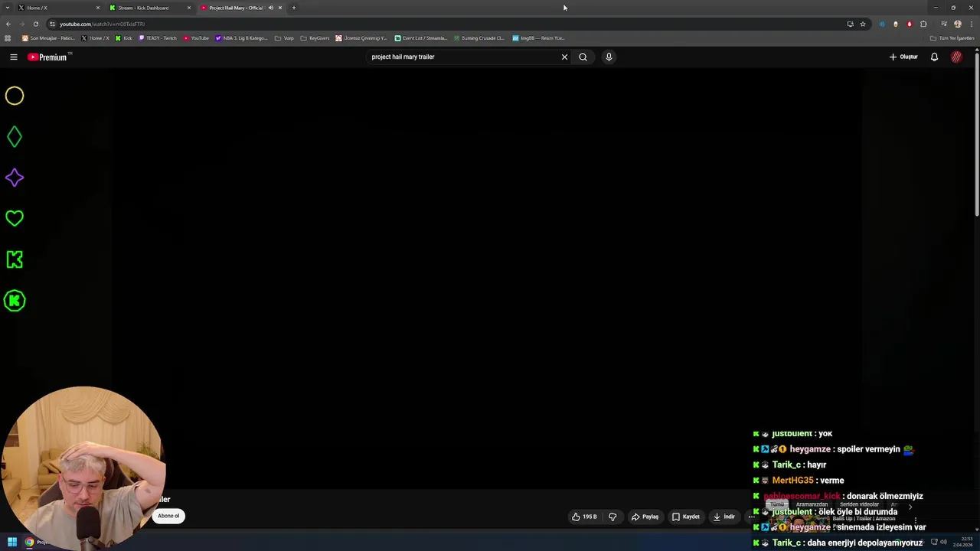Go back with the browser back arrow
The width and height of the screenshot is (980, 551).
pyautogui.click(x=8, y=24)
